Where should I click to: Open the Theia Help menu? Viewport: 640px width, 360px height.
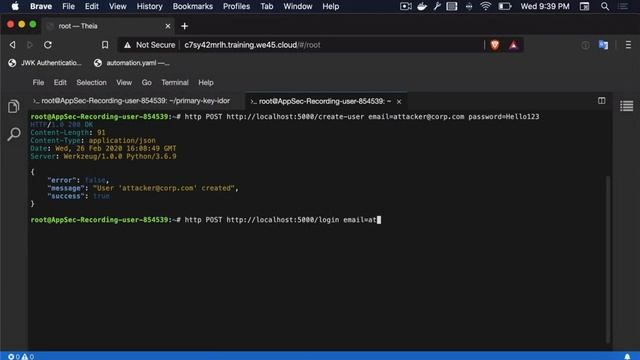point(206,82)
